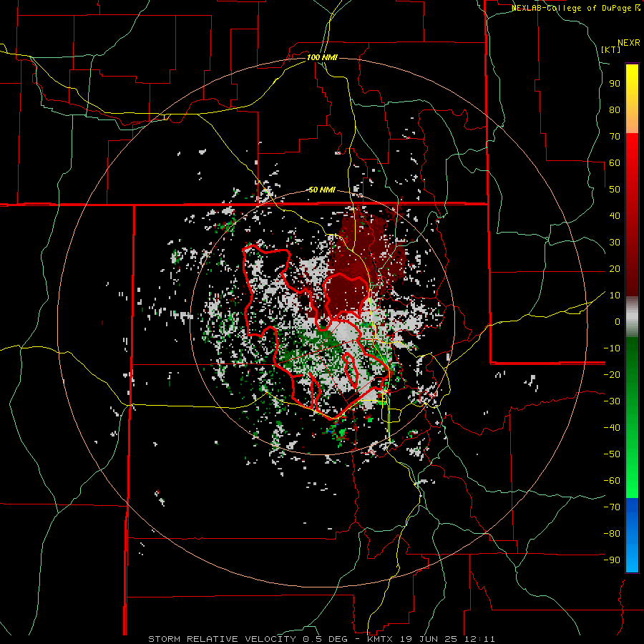644x644 pixels.
Task: Click the 80 value on the velocity scale
Action: click(615, 109)
